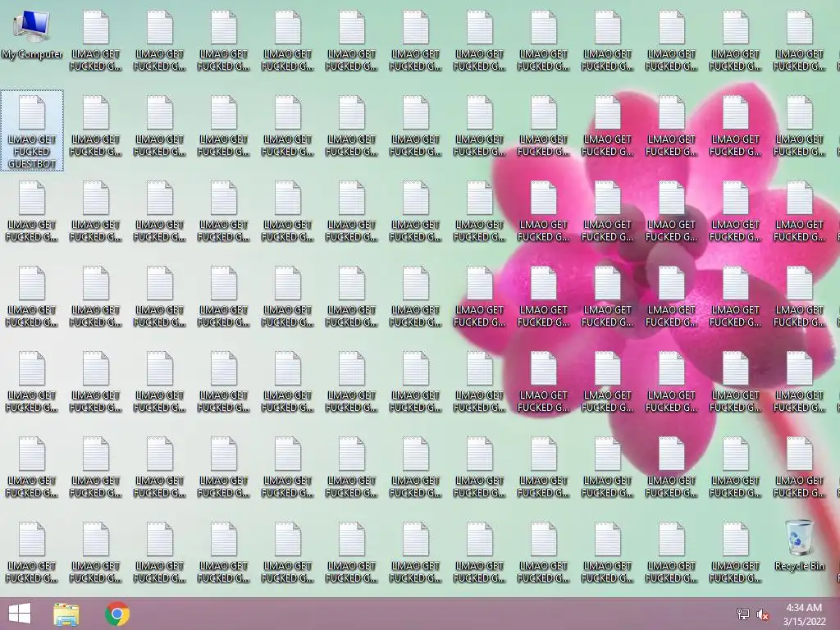Screen dimensions: 840x630
Task: Open the Windows Start button
Action: 20,614
